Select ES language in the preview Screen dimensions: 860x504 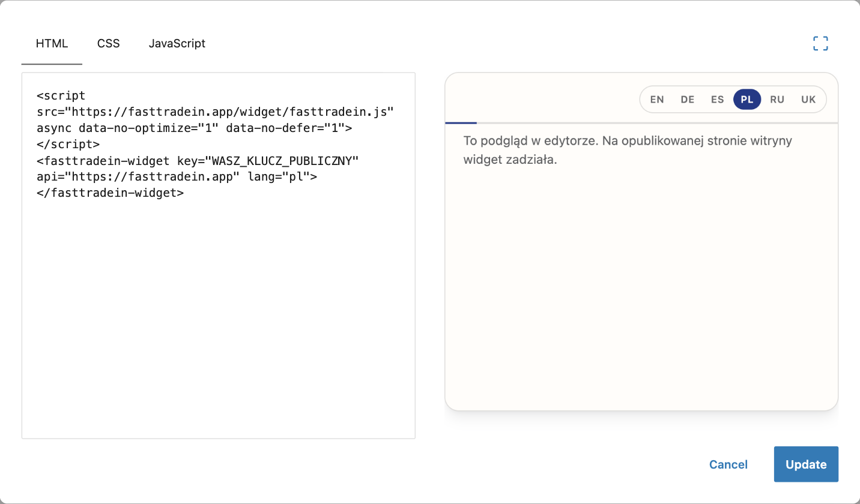[718, 100]
